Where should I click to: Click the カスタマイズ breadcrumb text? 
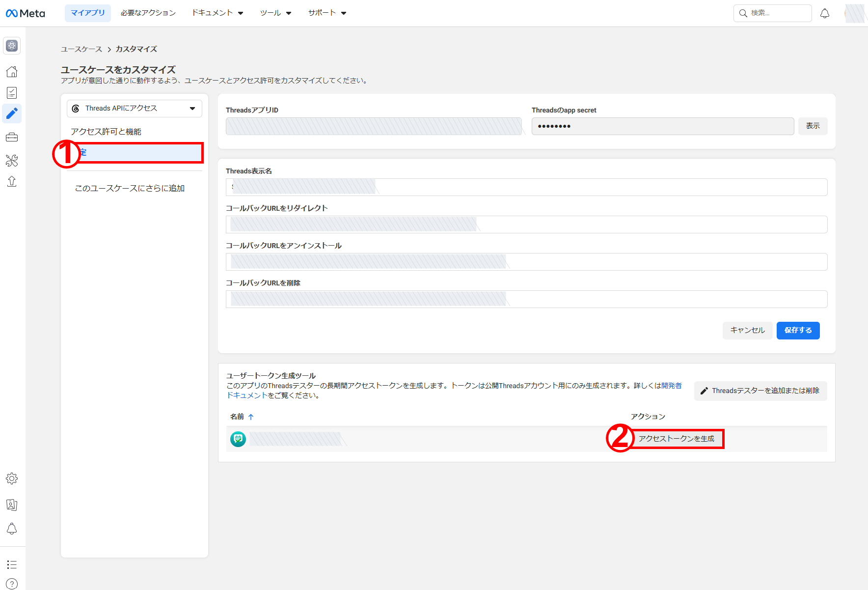click(x=136, y=49)
